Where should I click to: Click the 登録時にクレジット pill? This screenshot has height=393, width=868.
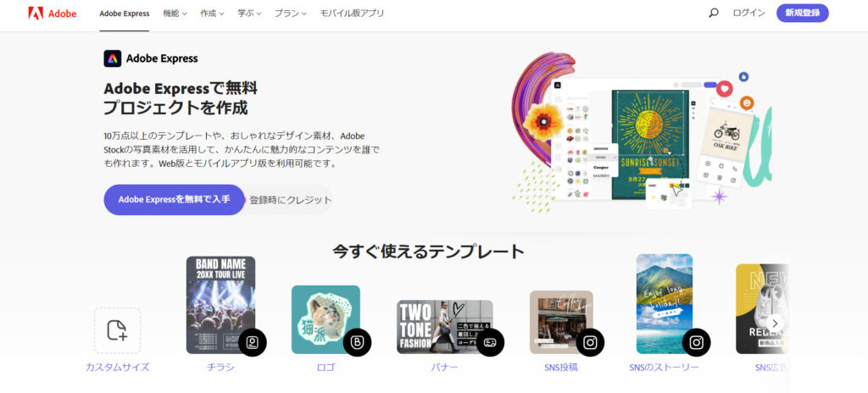pos(290,200)
